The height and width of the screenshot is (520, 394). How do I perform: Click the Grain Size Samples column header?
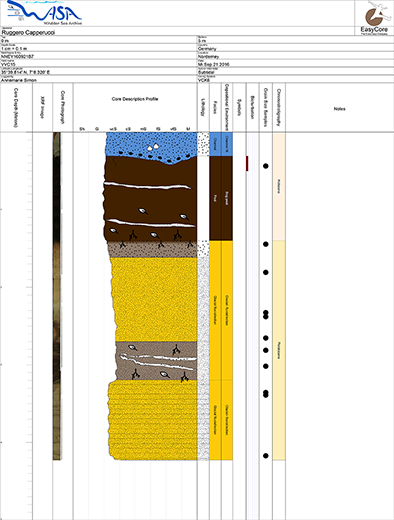[x=266, y=107]
